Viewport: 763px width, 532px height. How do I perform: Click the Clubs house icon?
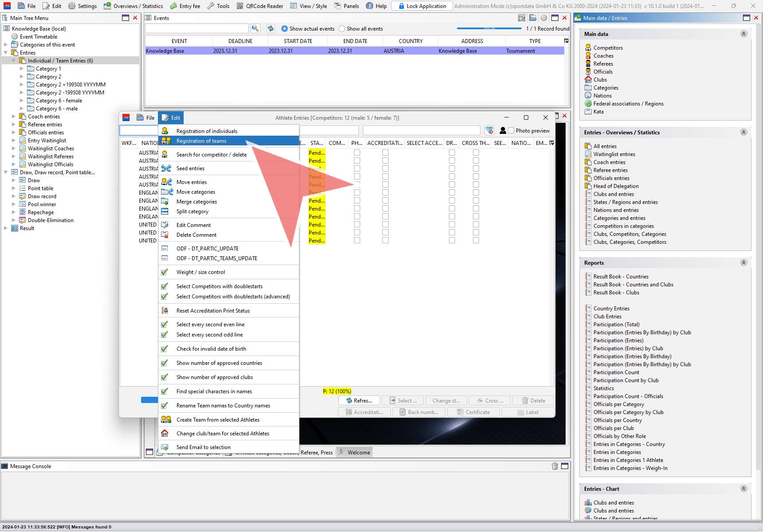point(588,80)
